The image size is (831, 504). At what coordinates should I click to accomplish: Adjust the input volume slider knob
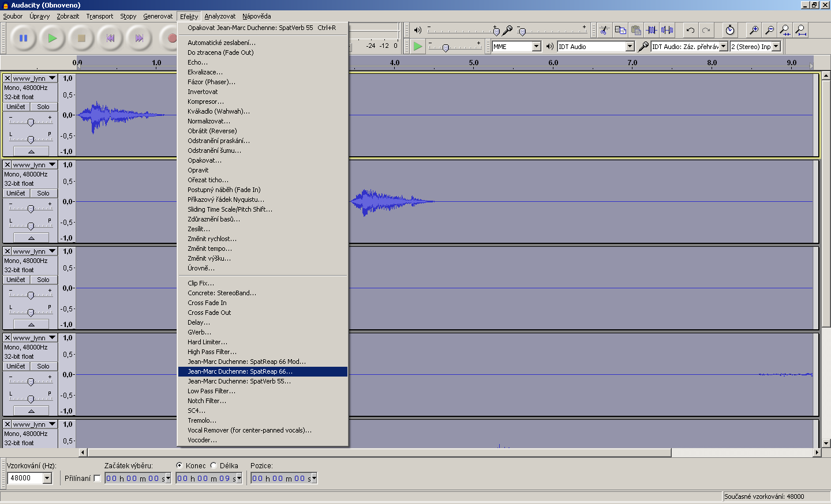[x=522, y=31]
